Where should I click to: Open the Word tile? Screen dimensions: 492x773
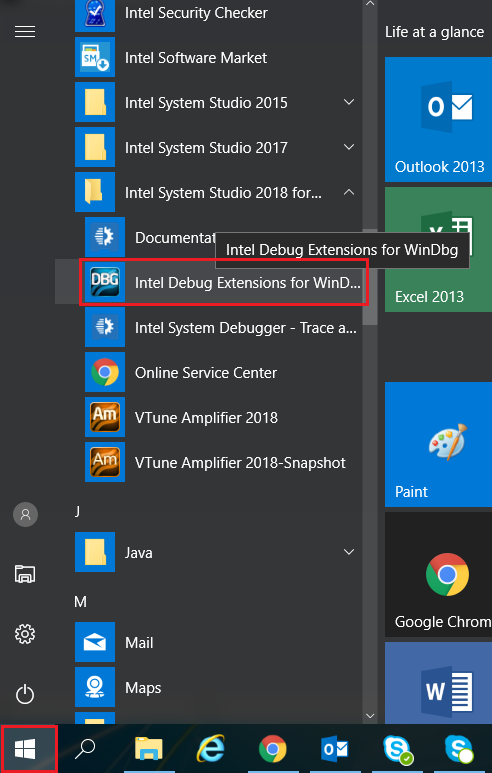(438, 683)
